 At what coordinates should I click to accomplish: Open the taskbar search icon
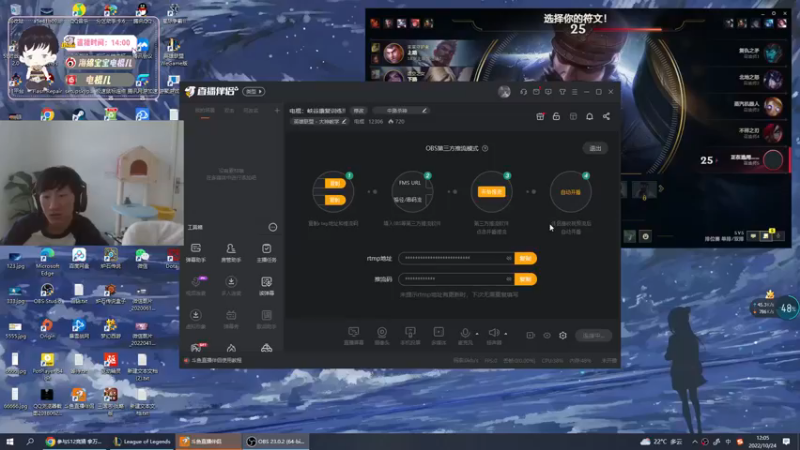click(30, 441)
